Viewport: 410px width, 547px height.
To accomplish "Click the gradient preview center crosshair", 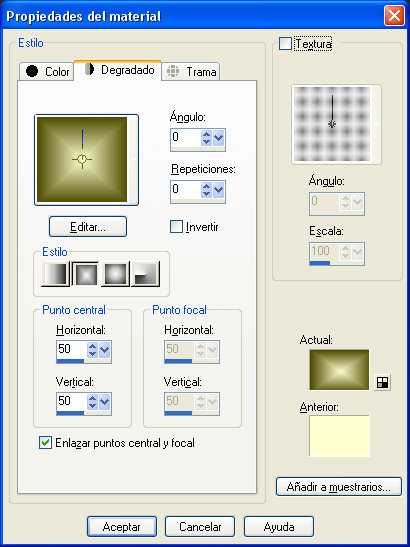I will [x=82, y=159].
